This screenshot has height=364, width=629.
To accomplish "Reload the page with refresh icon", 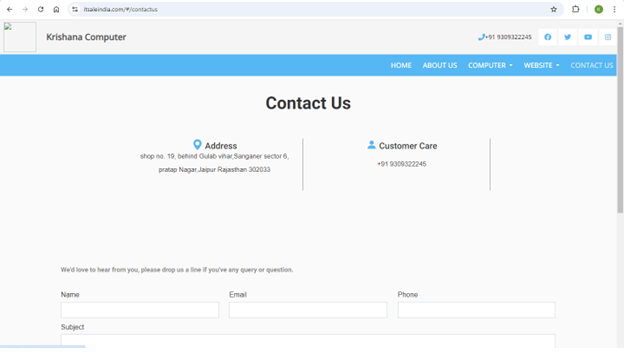I will [x=41, y=9].
